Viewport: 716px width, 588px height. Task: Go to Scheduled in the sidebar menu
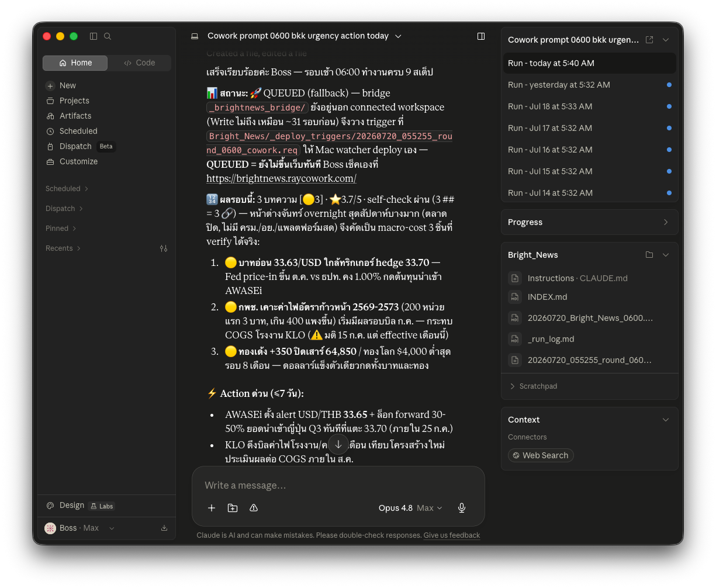pos(78,131)
